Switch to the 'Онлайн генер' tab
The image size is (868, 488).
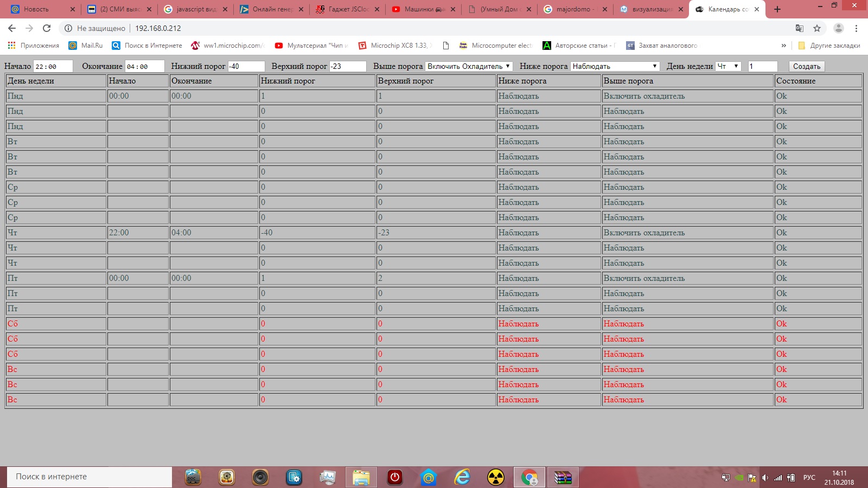[272, 9]
